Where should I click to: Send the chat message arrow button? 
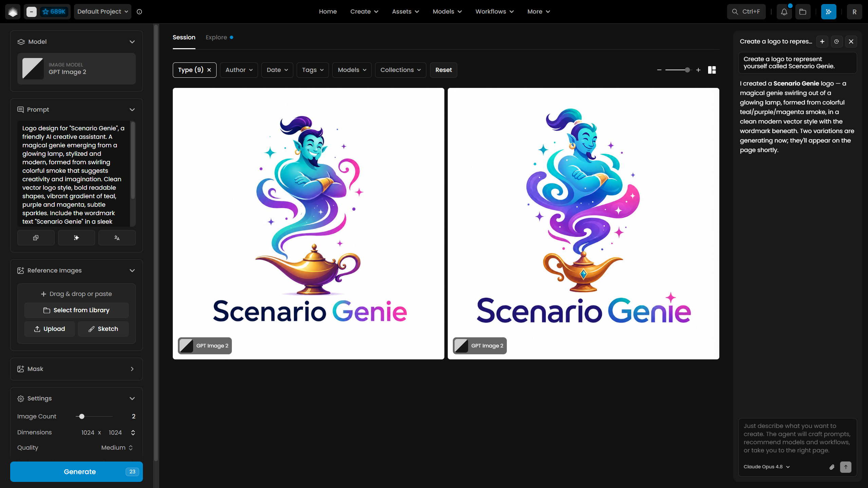(846, 467)
